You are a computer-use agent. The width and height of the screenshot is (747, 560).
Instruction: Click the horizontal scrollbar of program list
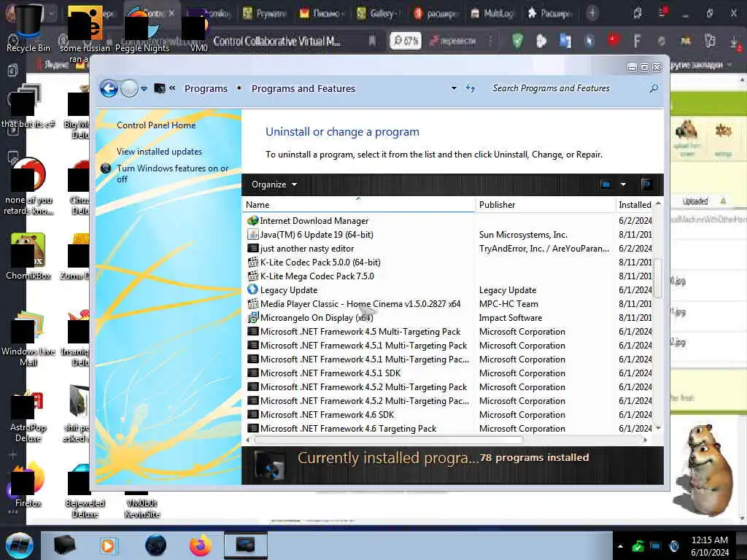388,440
